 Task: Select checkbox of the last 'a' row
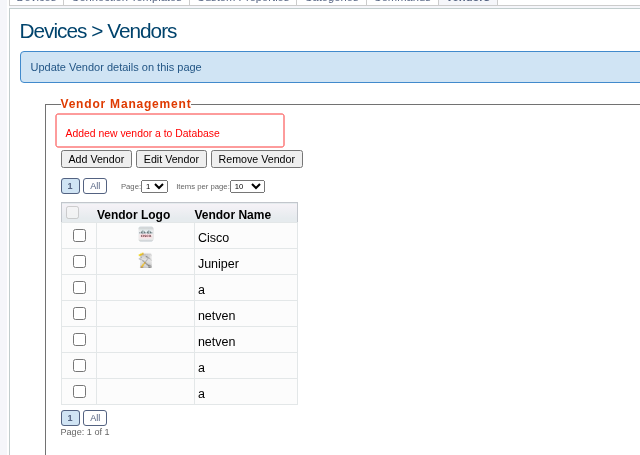point(79,391)
